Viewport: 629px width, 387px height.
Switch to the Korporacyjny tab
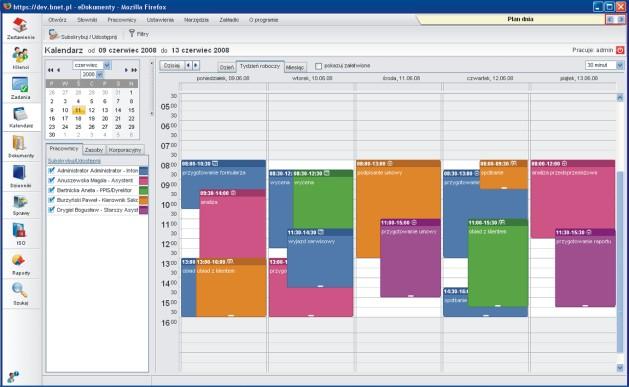click(125, 150)
